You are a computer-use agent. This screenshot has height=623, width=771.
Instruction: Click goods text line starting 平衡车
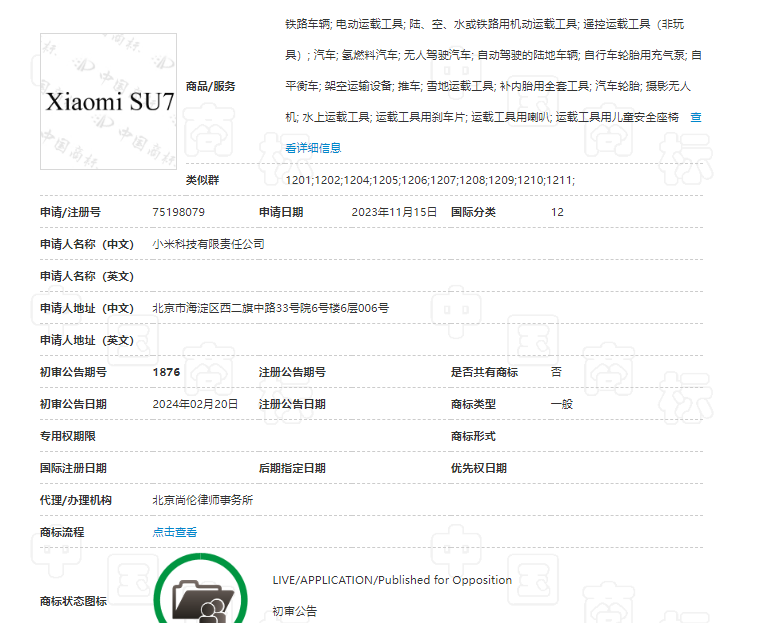point(488,87)
